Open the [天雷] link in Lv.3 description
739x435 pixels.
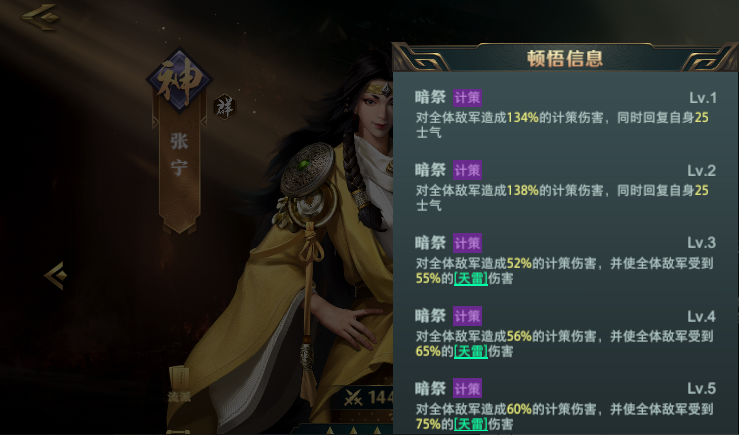coord(470,279)
